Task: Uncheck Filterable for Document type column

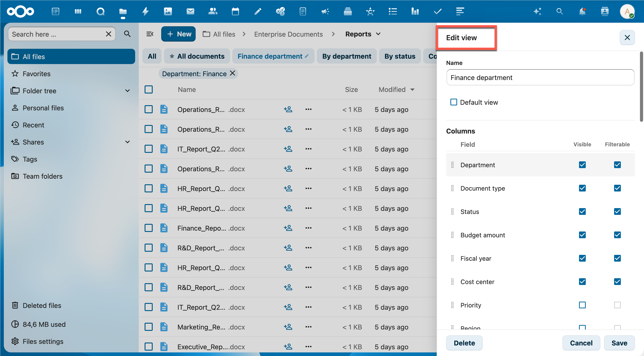Action: click(x=617, y=188)
